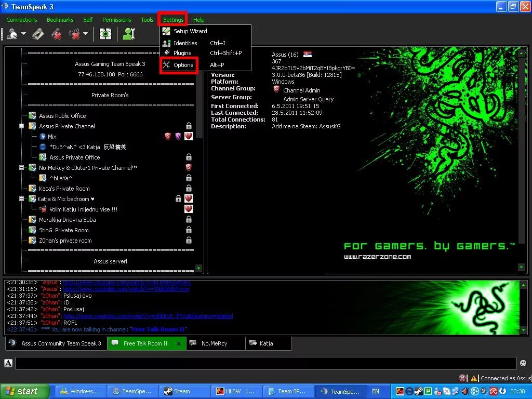Click the channel tree scroll down arrow

[x=199, y=269]
